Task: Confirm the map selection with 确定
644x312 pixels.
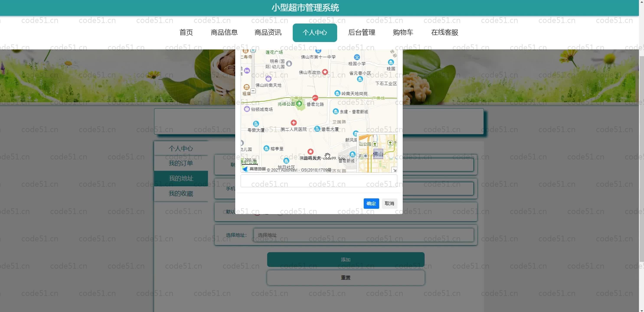Action: click(371, 203)
